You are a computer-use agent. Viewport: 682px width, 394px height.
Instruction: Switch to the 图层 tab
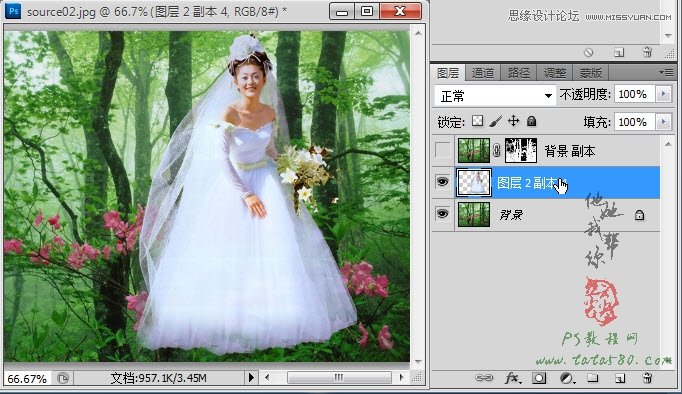point(448,73)
